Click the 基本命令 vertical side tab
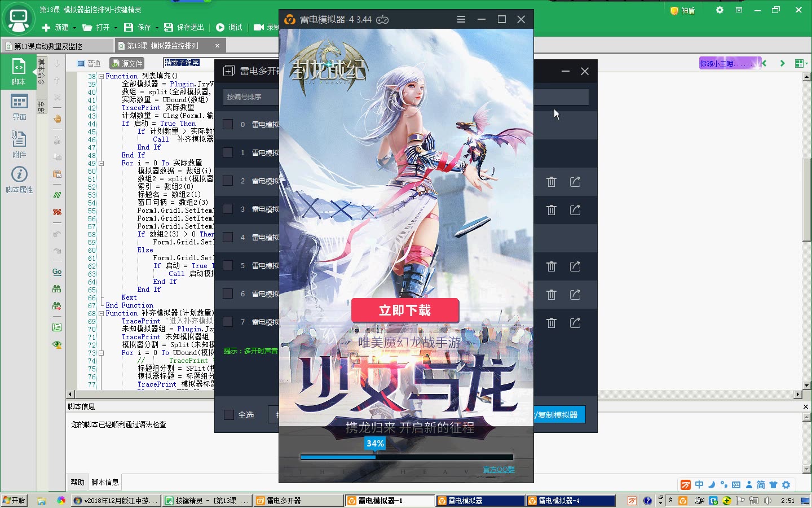The image size is (812, 508). (41, 72)
